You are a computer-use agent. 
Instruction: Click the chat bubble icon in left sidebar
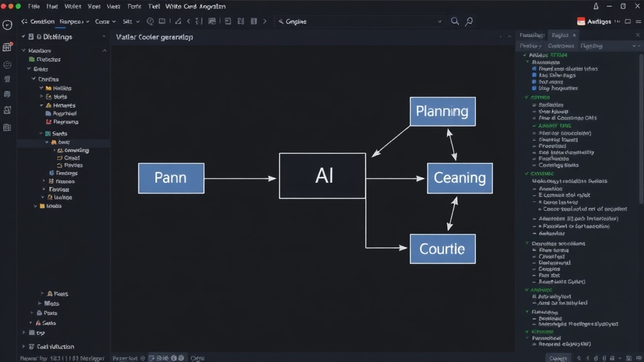pos(7,94)
